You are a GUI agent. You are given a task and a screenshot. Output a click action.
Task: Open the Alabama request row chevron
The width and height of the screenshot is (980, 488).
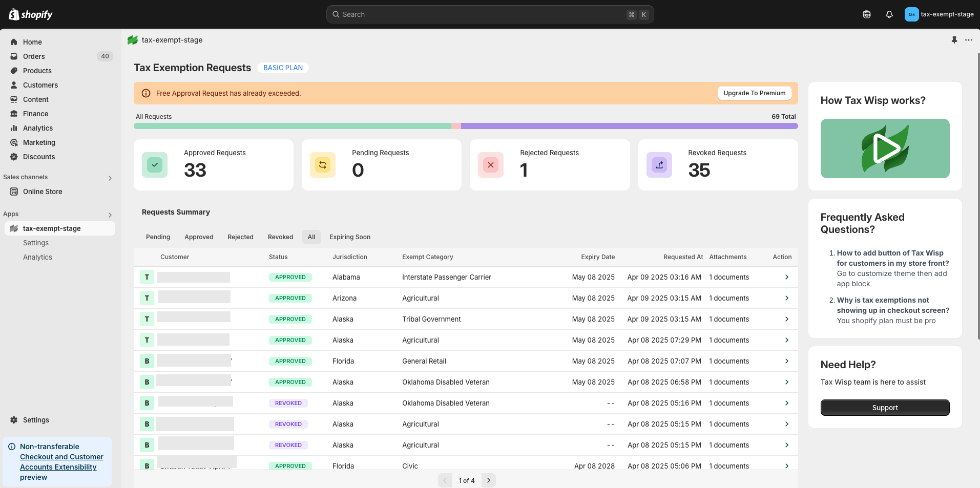(787, 277)
